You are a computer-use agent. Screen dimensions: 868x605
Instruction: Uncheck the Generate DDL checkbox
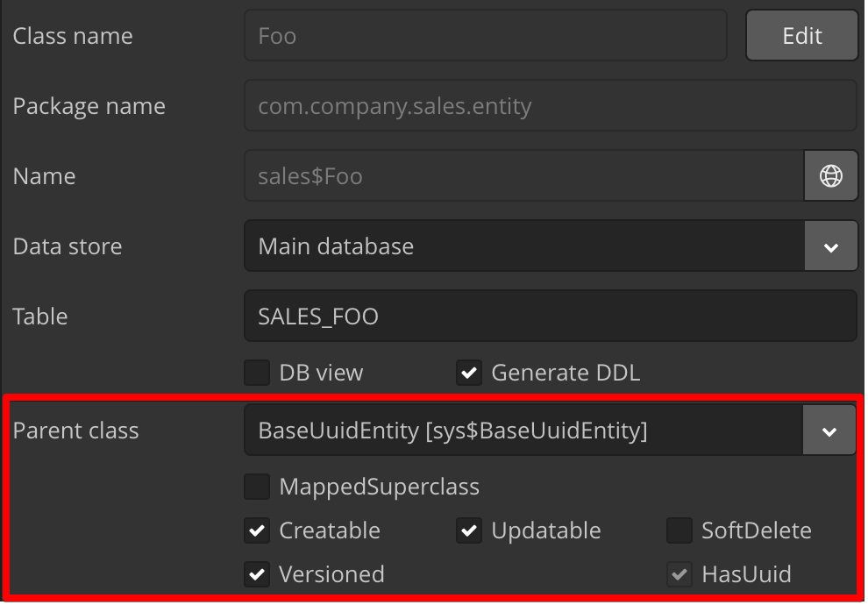[x=469, y=373]
